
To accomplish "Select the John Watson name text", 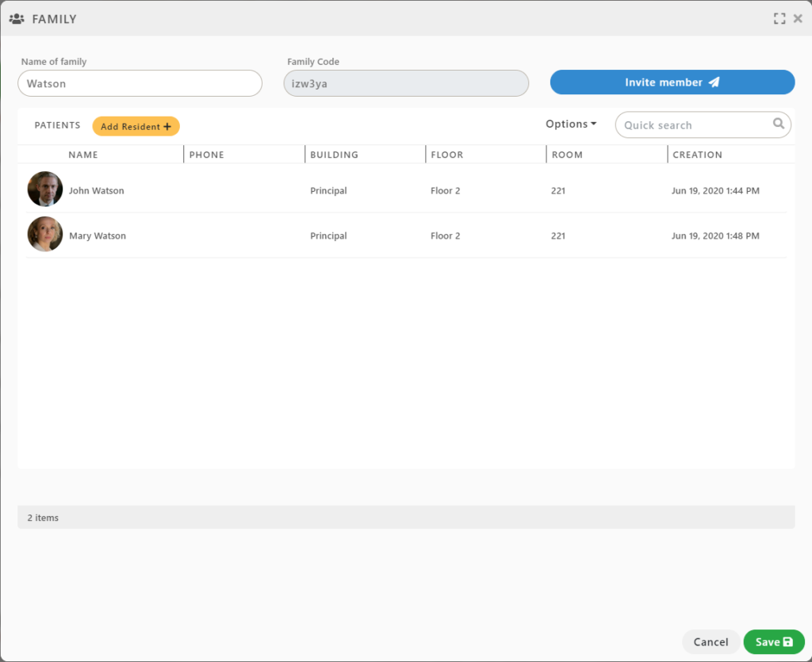I will [x=96, y=191].
